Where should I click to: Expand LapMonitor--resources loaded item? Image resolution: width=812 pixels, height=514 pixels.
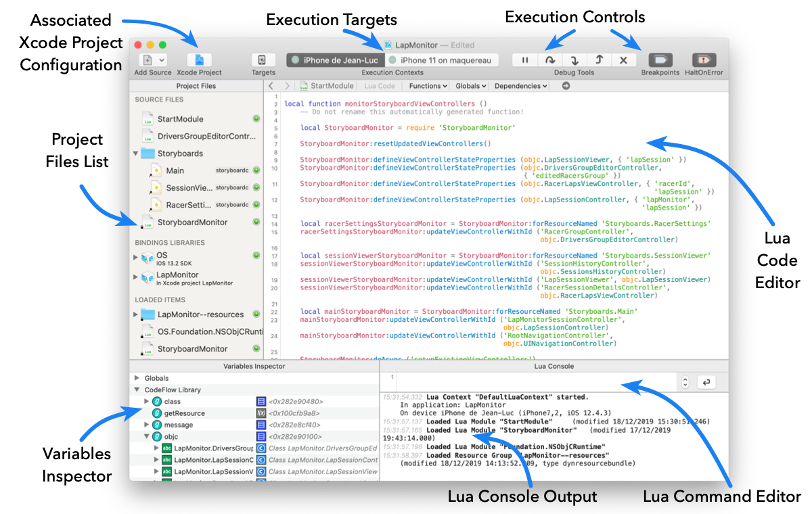(136, 314)
